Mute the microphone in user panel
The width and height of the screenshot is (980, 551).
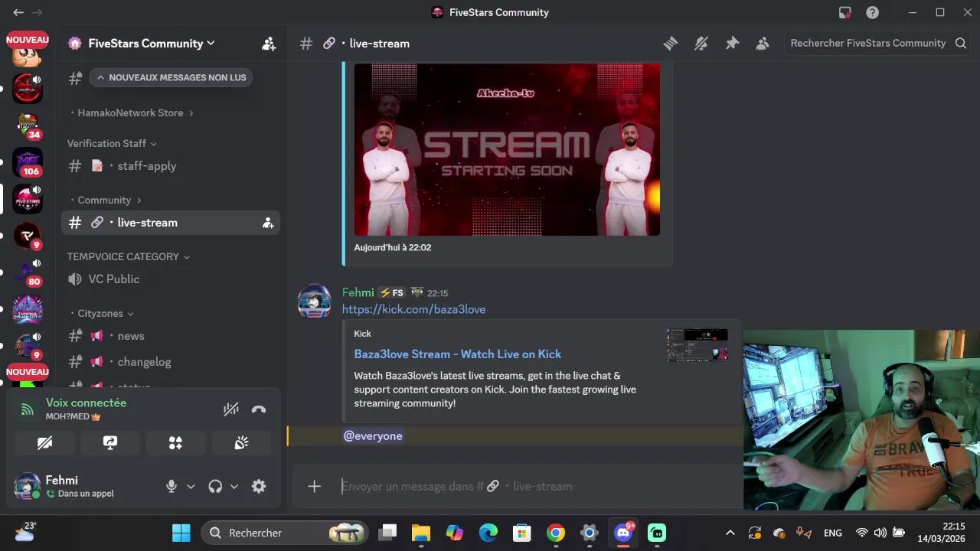(171, 486)
